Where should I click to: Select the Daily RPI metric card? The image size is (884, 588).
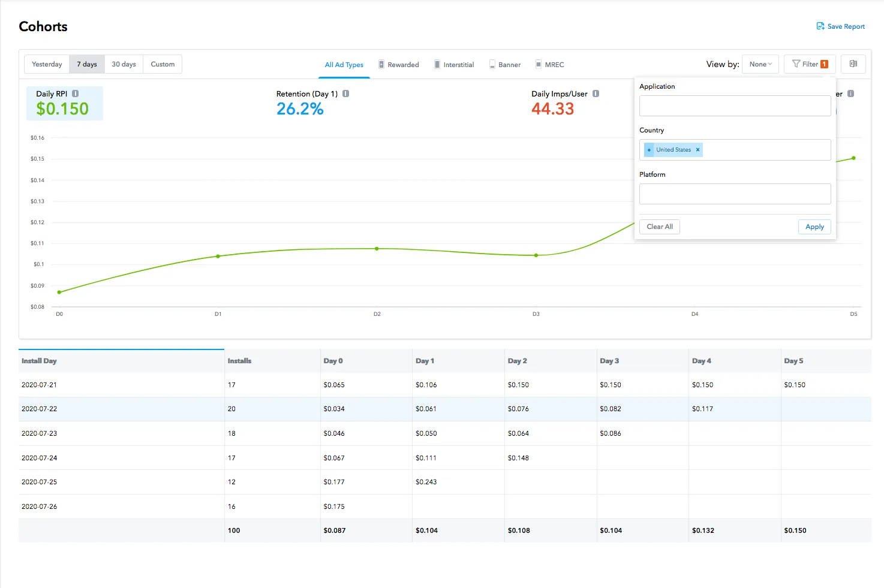pos(65,103)
